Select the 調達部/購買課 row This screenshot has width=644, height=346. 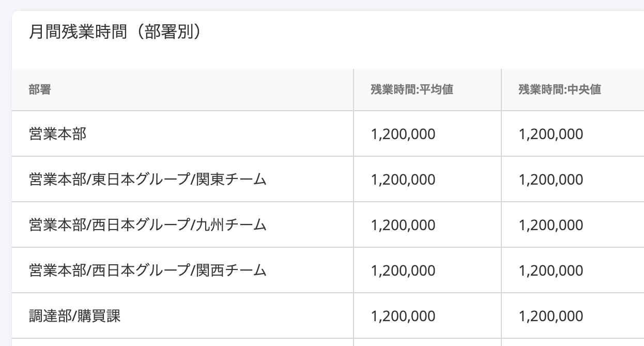(x=328, y=316)
